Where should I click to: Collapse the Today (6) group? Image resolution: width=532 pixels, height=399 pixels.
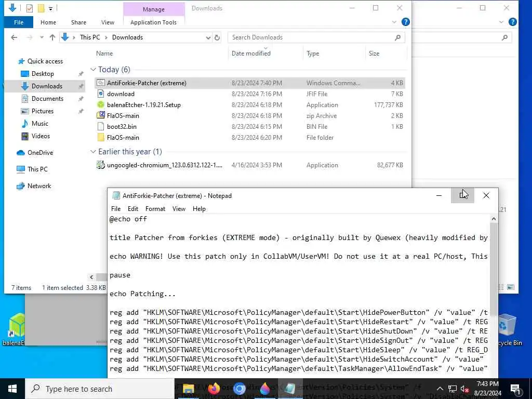(x=93, y=70)
